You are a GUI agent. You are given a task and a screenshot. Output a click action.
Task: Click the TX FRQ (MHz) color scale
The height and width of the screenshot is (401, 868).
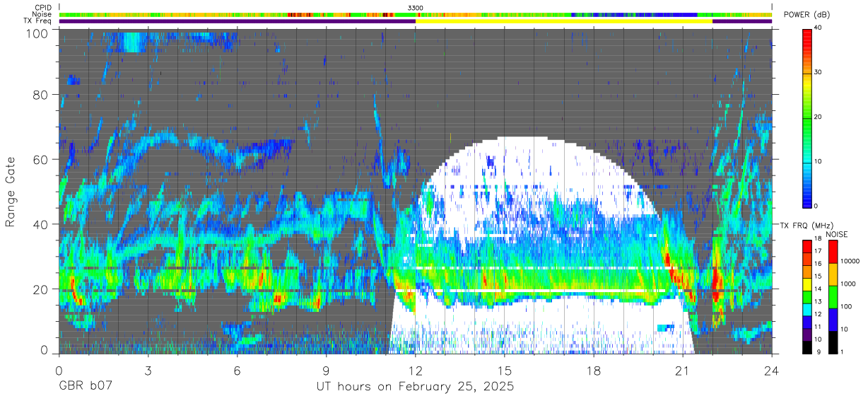click(x=807, y=296)
